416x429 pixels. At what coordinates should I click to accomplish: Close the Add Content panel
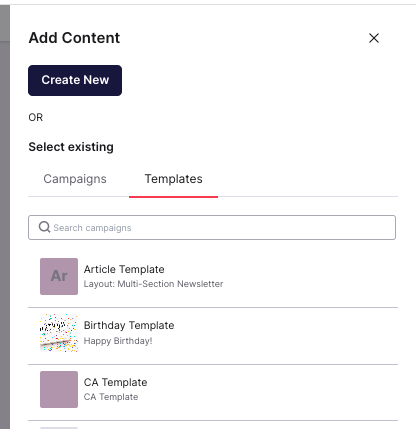pos(374,38)
